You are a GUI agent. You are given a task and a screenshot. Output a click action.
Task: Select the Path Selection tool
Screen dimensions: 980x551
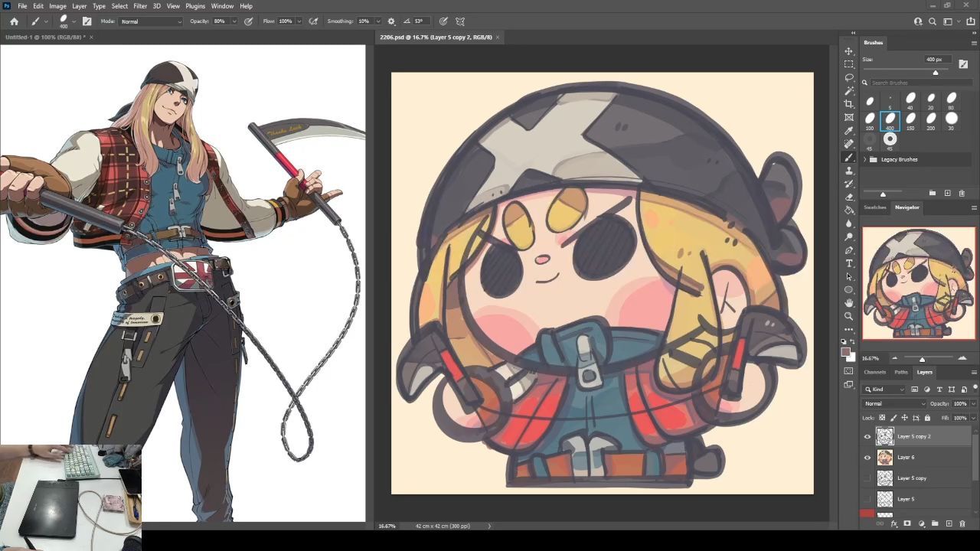click(848, 276)
